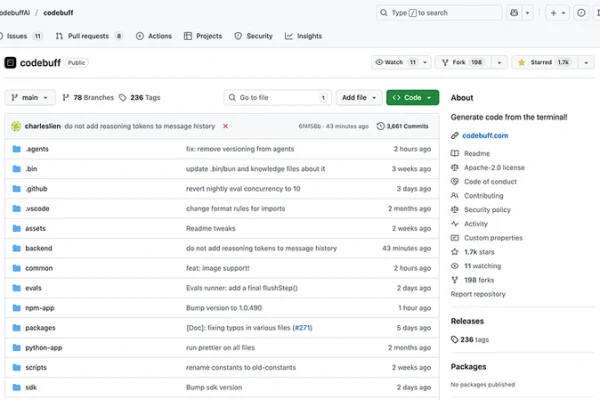Click the plus create-new icon
This screenshot has width=600, height=400.
(553, 13)
